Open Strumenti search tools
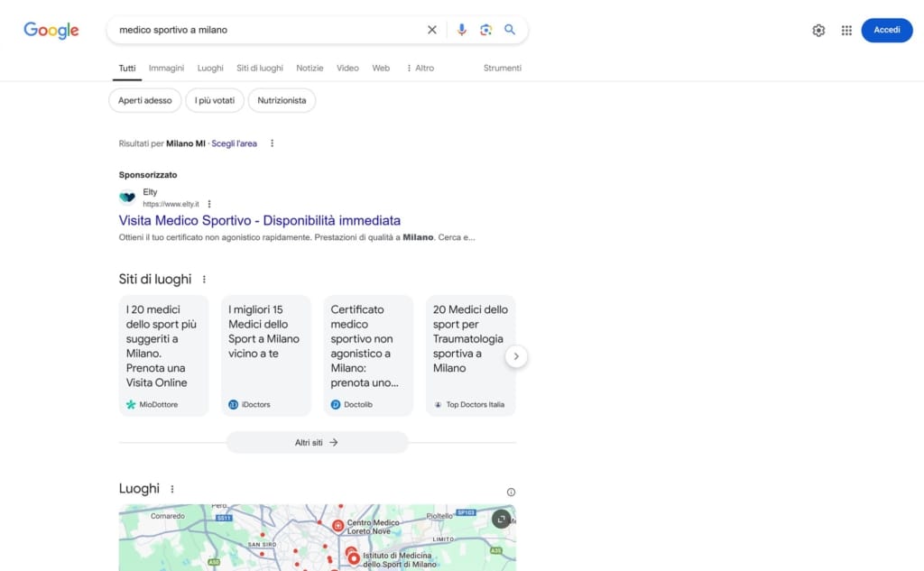The height and width of the screenshot is (571, 924). tap(502, 69)
